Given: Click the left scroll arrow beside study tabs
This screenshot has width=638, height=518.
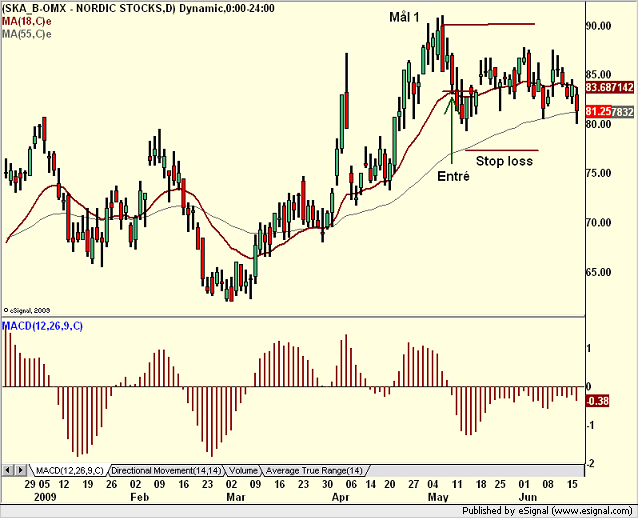Looking at the screenshot, I should pyautogui.click(x=7, y=470).
